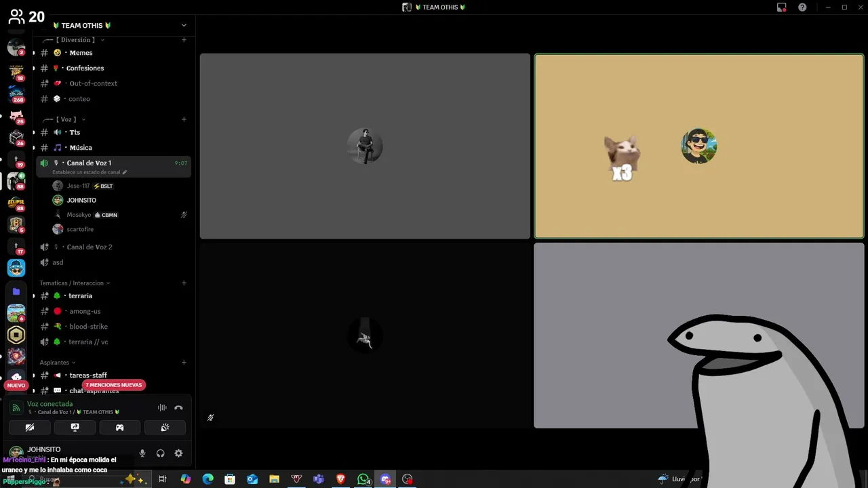The height and width of the screenshot is (488, 868).
Task: Mute microphone next to JOHNSITO
Action: [142, 453]
